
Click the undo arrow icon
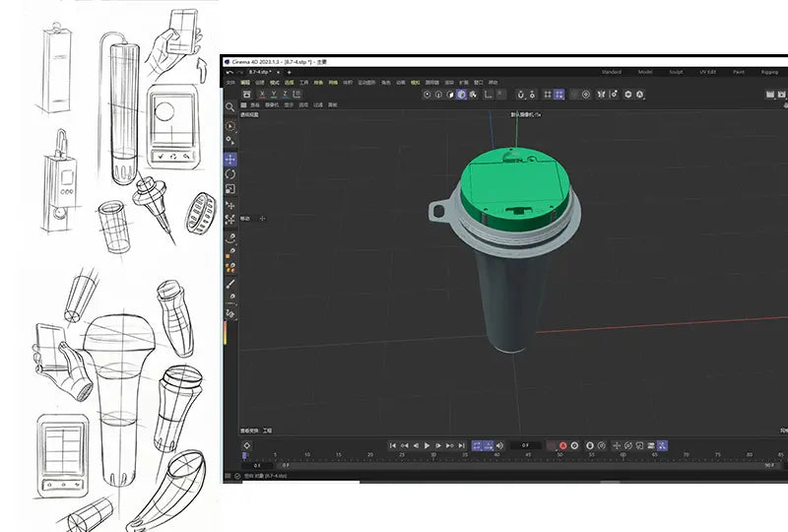pyautogui.click(x=230, y=72)
